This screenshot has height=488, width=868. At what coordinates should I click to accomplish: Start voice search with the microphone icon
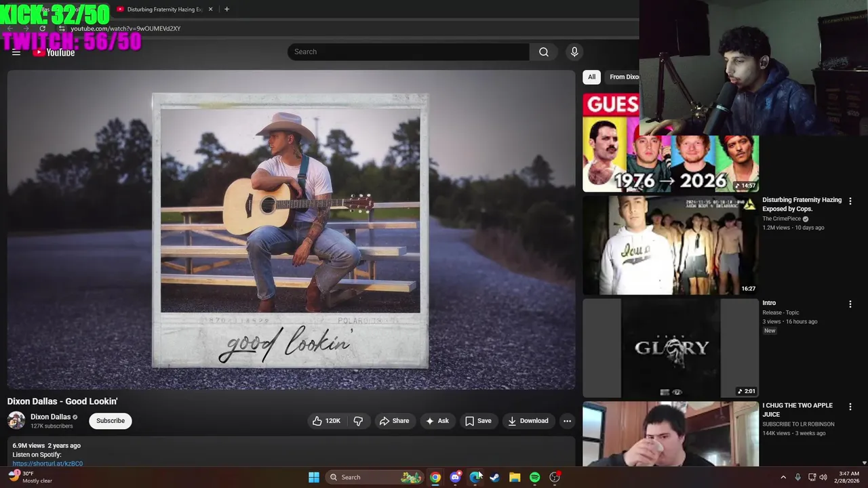coord(574,52)
